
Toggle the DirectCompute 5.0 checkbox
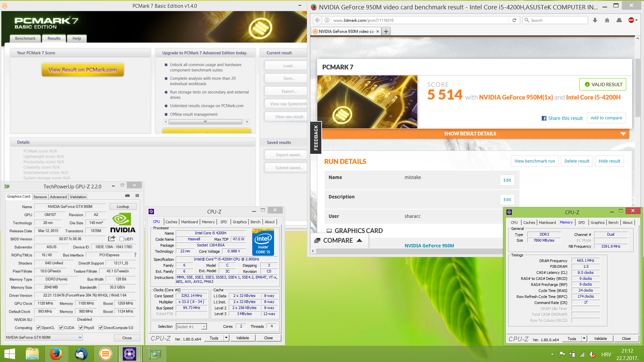101,327
